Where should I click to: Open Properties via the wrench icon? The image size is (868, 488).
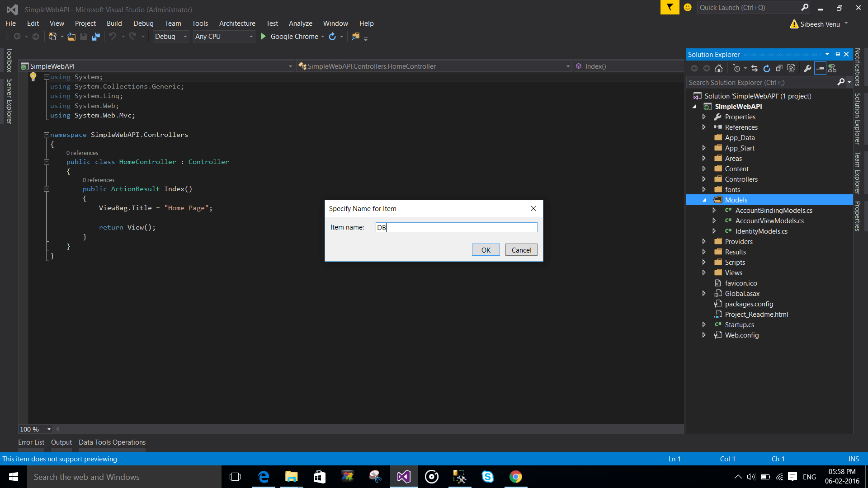click(x=807, y=68)
